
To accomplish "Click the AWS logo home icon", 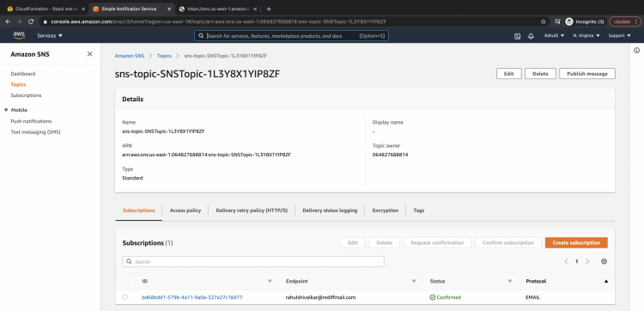I will (19, 35).
